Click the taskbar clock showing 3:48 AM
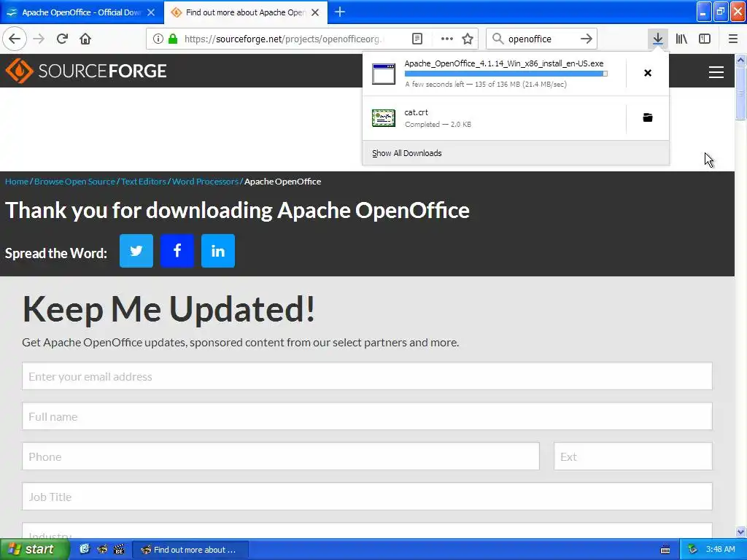The image size is (747, 560). tap(720, 550)
